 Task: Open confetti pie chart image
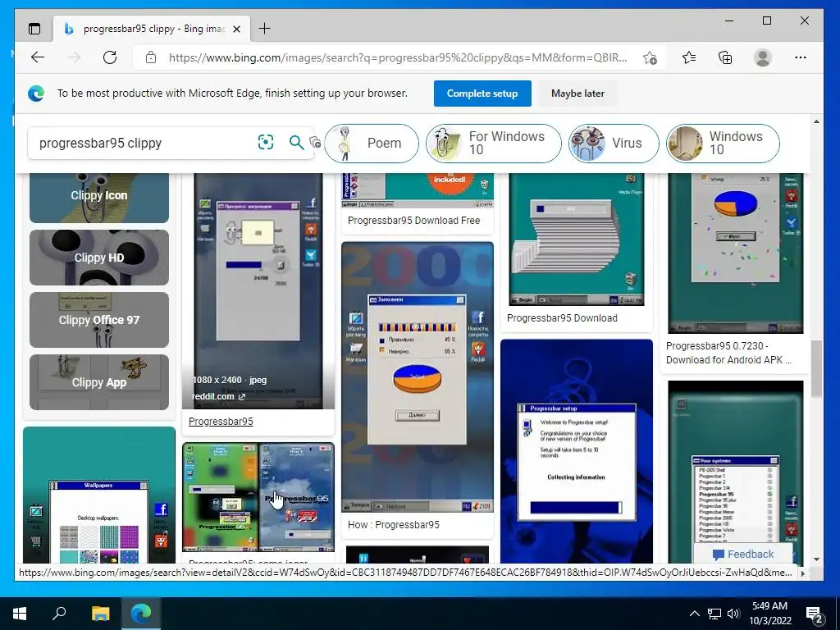coord(736,253)
